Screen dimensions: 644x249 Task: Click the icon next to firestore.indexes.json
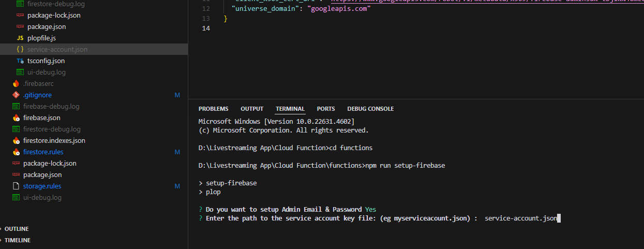[16, 141]
